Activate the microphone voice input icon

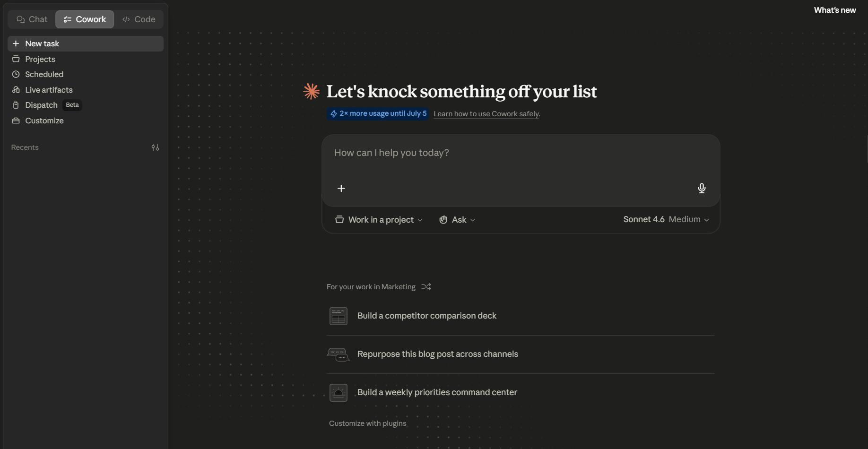pyautogui.click(x=702, y=188)
